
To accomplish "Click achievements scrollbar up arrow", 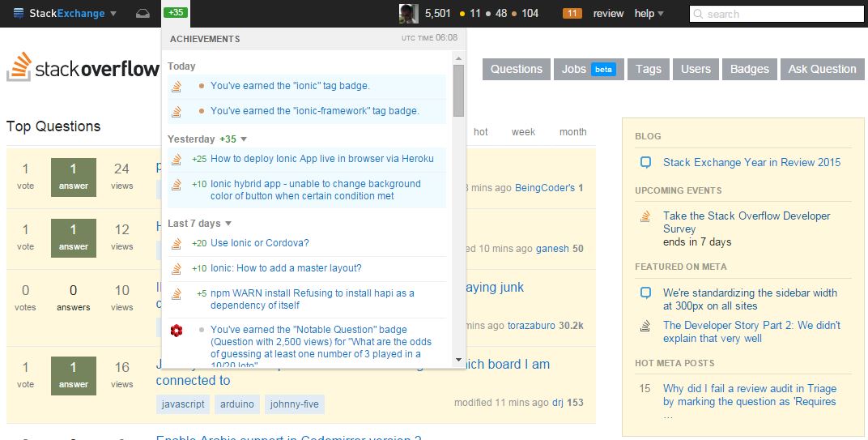I will [458, 58].
